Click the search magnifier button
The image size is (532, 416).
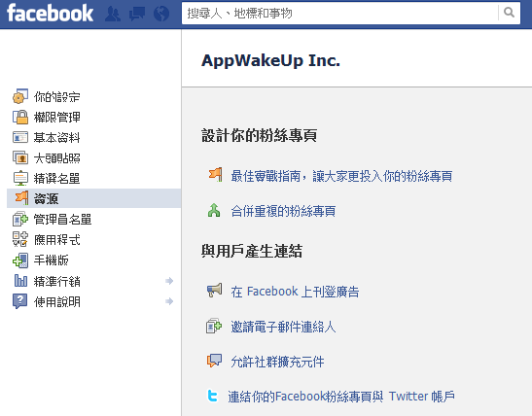click(x=509, y=13)
